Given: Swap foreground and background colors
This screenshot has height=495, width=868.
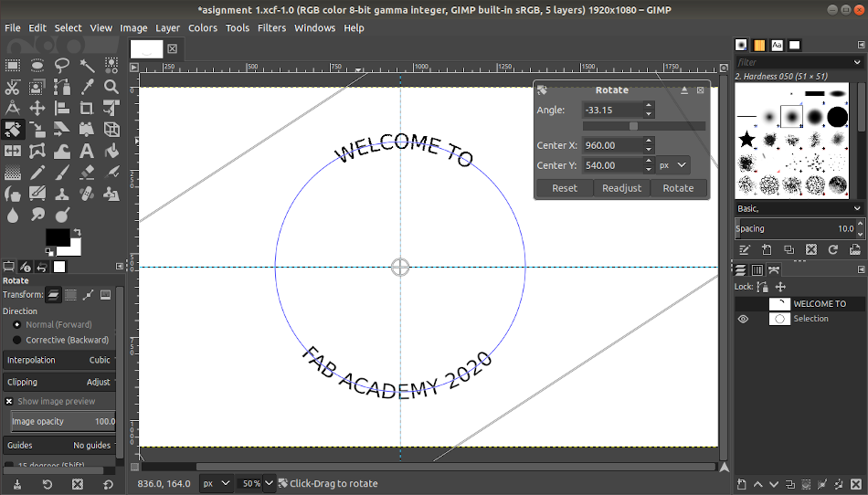Looking at the screenshot, I should (x=78, y=232).
